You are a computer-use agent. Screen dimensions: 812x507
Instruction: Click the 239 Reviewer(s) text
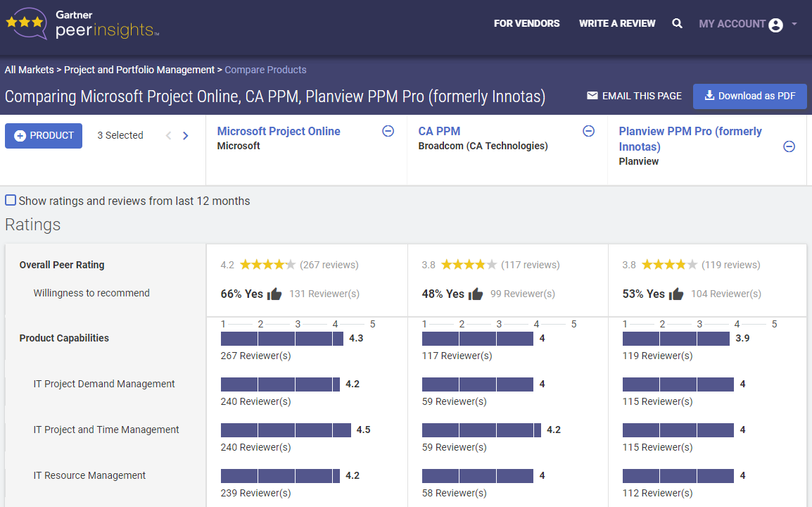pyautogui.click(x=256, y=493)
